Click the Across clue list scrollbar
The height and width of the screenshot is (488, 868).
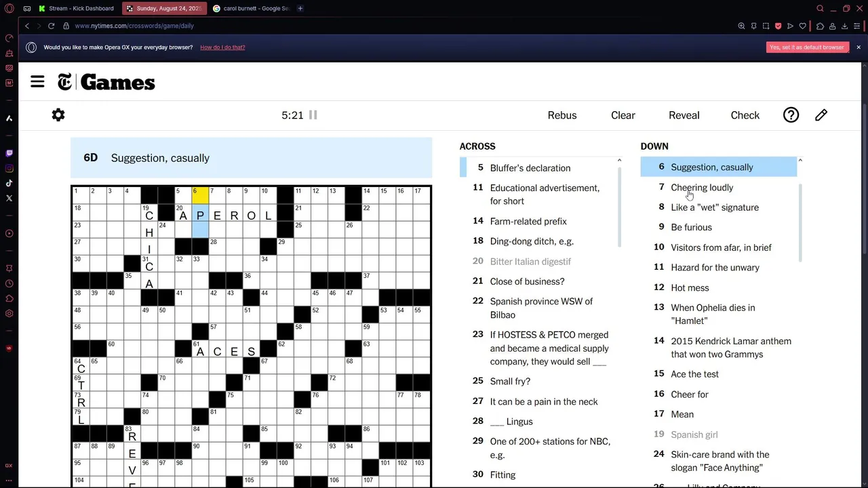coord(619,207)
